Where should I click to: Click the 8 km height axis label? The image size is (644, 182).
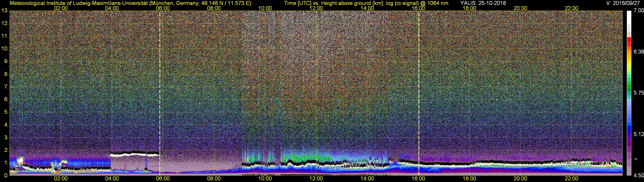click(x=6, y=74)
